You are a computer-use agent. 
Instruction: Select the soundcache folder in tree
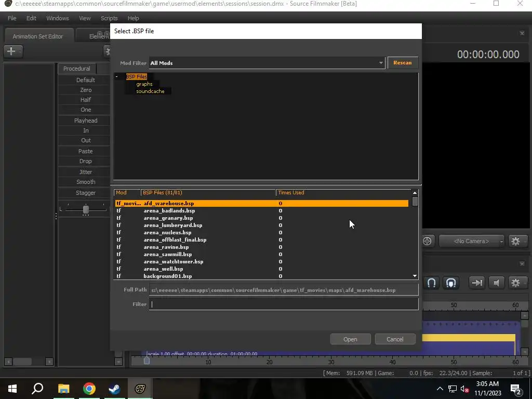click(150, 91)
